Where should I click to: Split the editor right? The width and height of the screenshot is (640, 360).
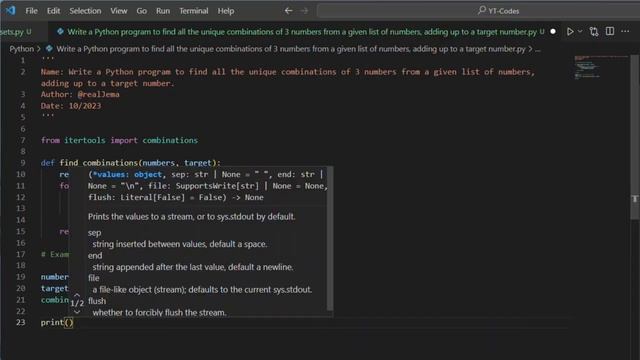tap(610, 31)
